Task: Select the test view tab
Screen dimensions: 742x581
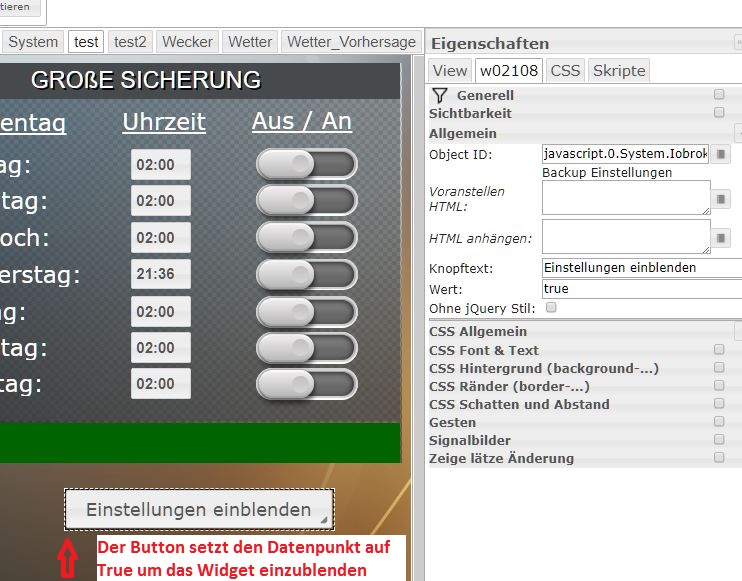Action: (86, 42)
